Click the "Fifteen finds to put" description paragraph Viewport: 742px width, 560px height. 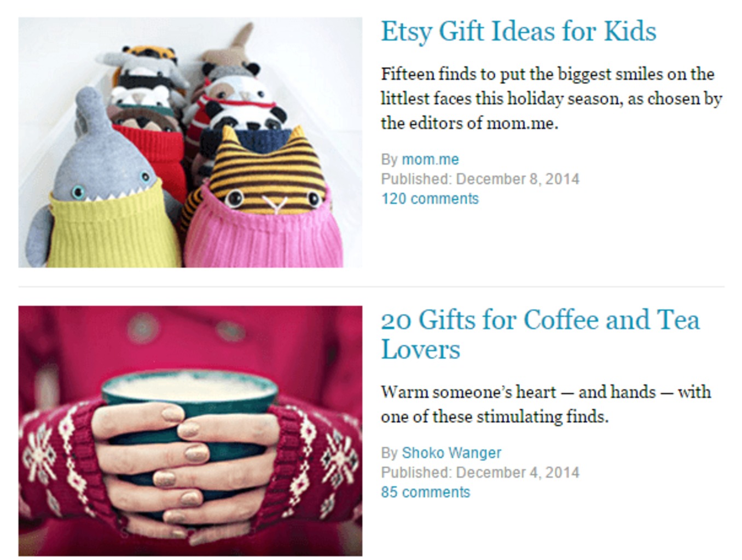coord(552,98)
